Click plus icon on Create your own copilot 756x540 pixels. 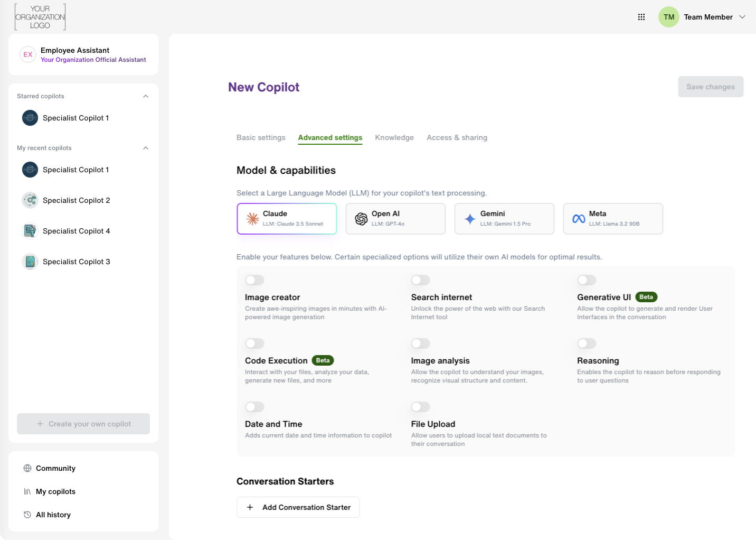pos(40,424)
